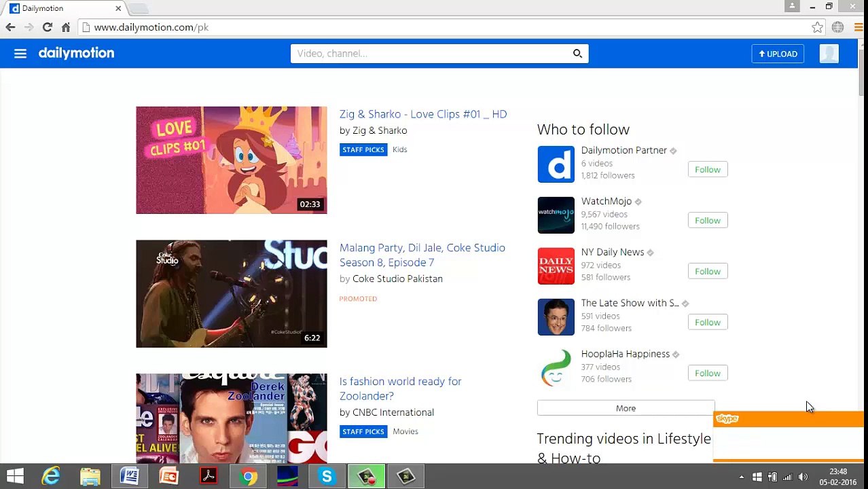
Task: Switch to Chrome in the taskbar
Action: tap(248, 476)
